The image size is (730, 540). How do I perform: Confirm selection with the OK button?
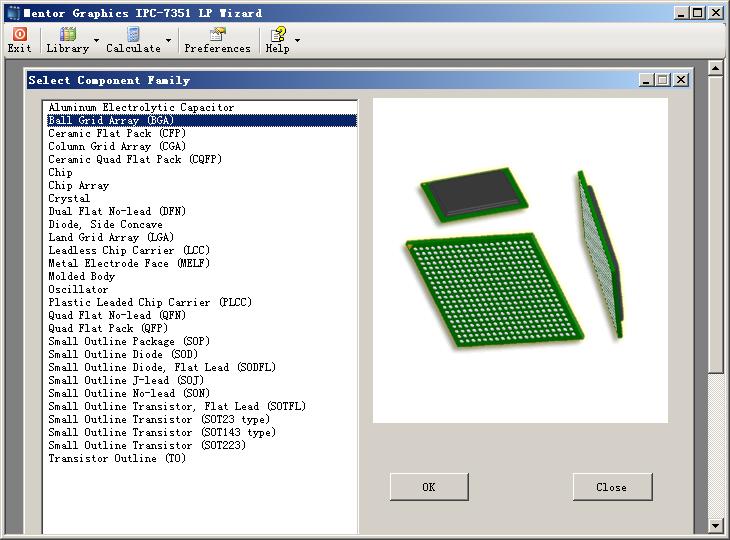tap(429, 487)
